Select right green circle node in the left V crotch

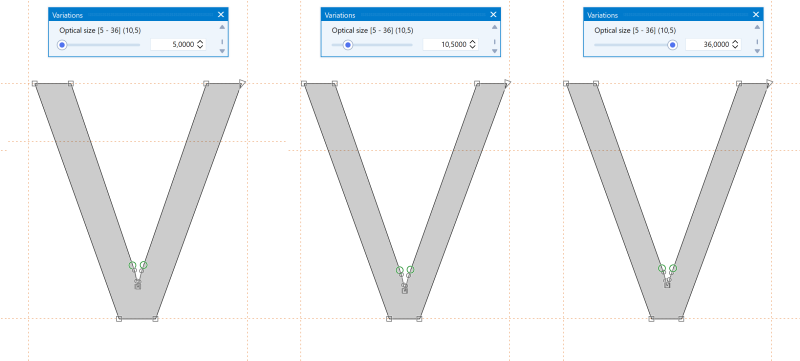click(x=144, y=265)
